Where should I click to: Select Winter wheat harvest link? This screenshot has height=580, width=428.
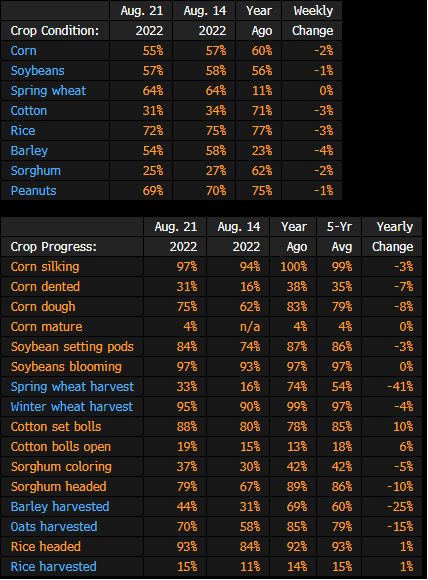pos(72,407)
